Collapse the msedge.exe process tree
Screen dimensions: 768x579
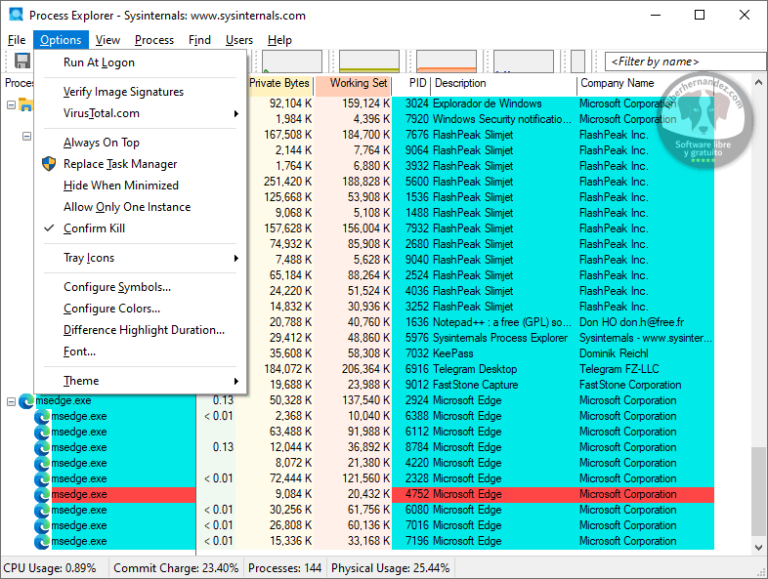(11, 401)
